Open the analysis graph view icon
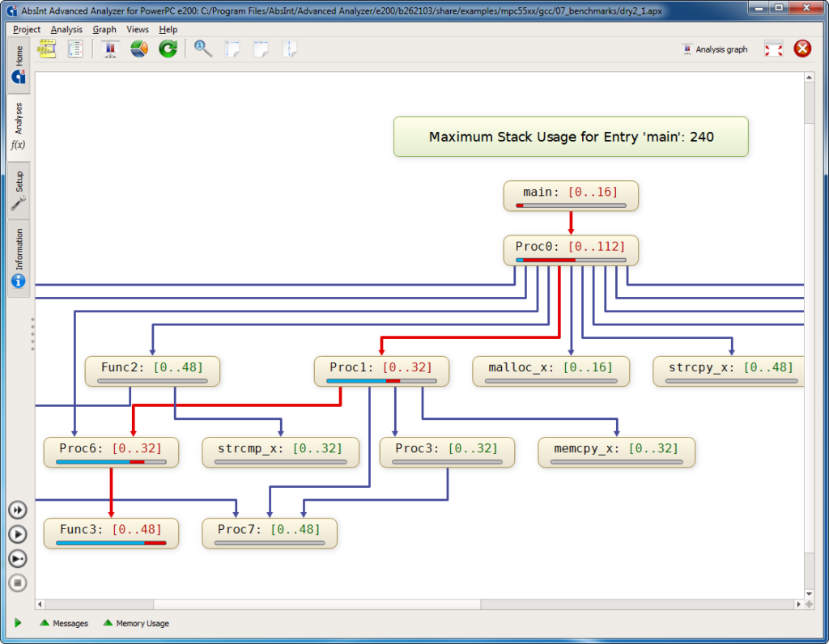The image size is (829, 644). tap(46, 49)
